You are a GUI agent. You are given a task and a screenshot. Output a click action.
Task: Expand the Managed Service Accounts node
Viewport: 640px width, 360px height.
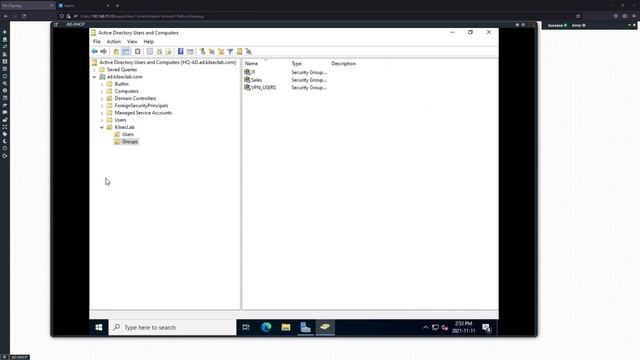[102, 113]
